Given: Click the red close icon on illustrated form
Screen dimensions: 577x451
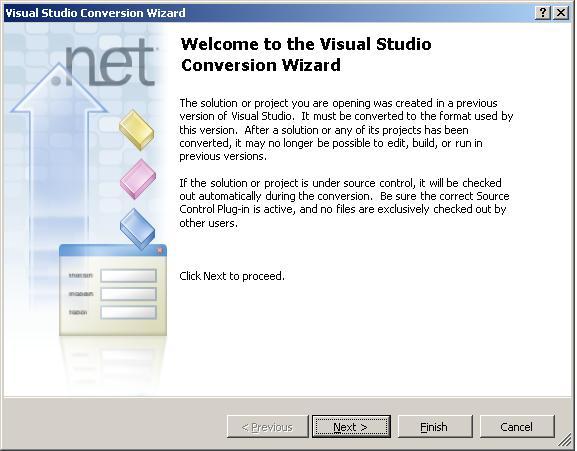Looking at the screenshot, I should (160, 251).
